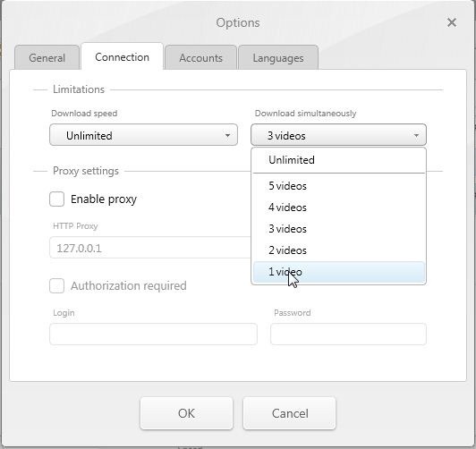Focus the Login input field
The image size is (476, 449).
(153, 334)
